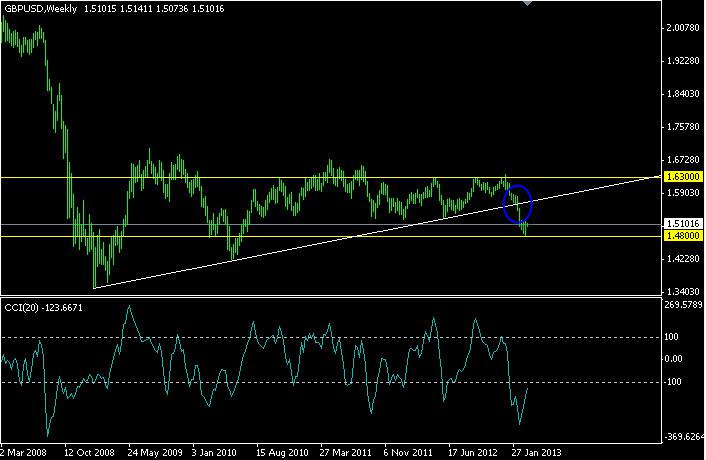The height and width of the screenshot is (460, 706).
Task: Click the CCI -100 level label
Action: click(673, 382)
